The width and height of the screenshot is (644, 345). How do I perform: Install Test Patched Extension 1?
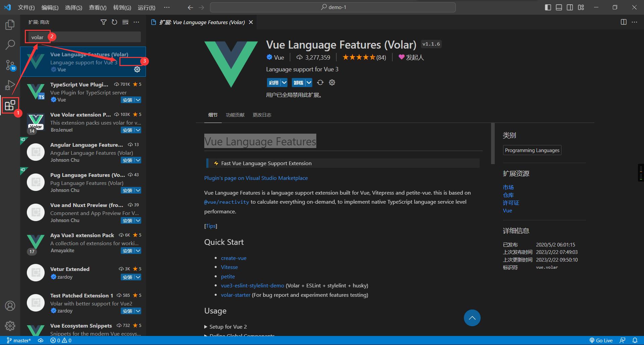tap(127, 311)
